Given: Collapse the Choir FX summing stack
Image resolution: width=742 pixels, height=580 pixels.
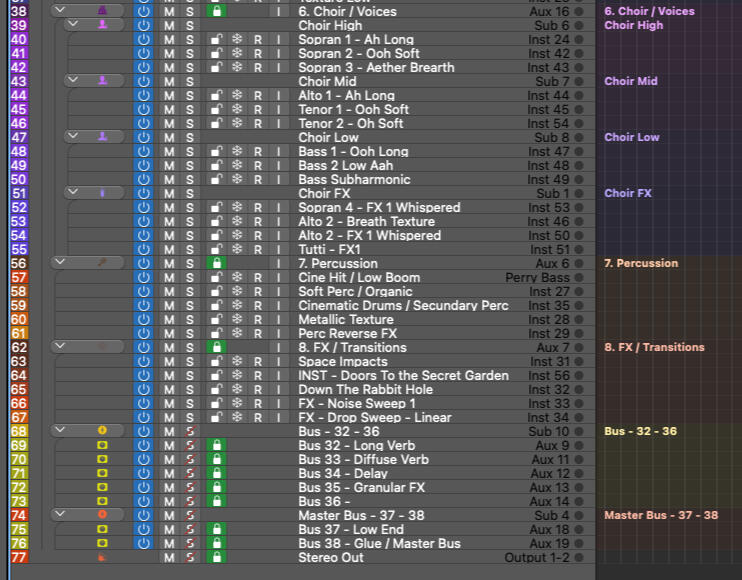Looking at the screenshot, I should 73,191.
